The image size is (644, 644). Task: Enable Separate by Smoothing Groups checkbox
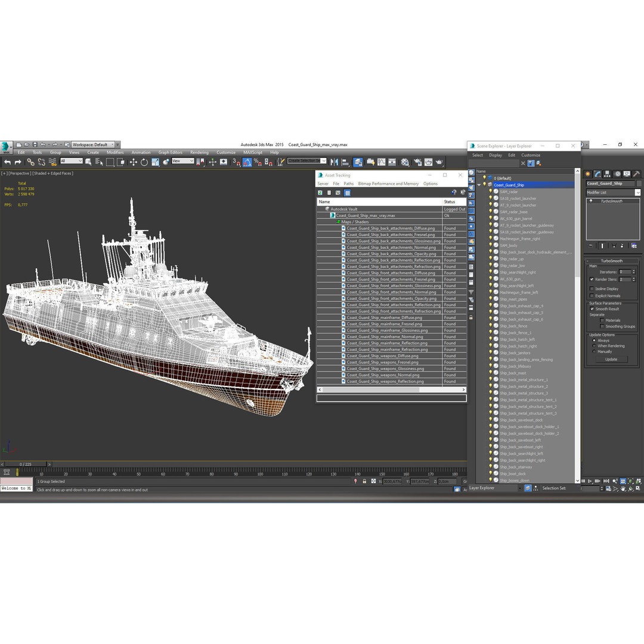pyautogui.click(x=602, y=327)
